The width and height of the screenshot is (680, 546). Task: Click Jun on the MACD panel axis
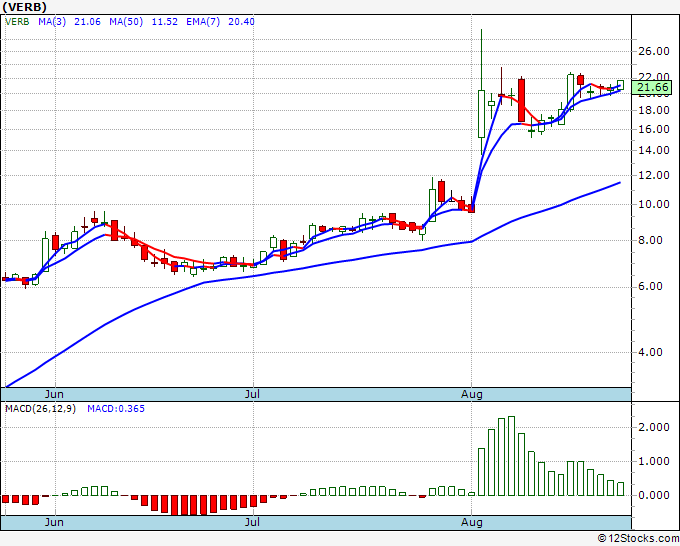[x=54, y=522]
